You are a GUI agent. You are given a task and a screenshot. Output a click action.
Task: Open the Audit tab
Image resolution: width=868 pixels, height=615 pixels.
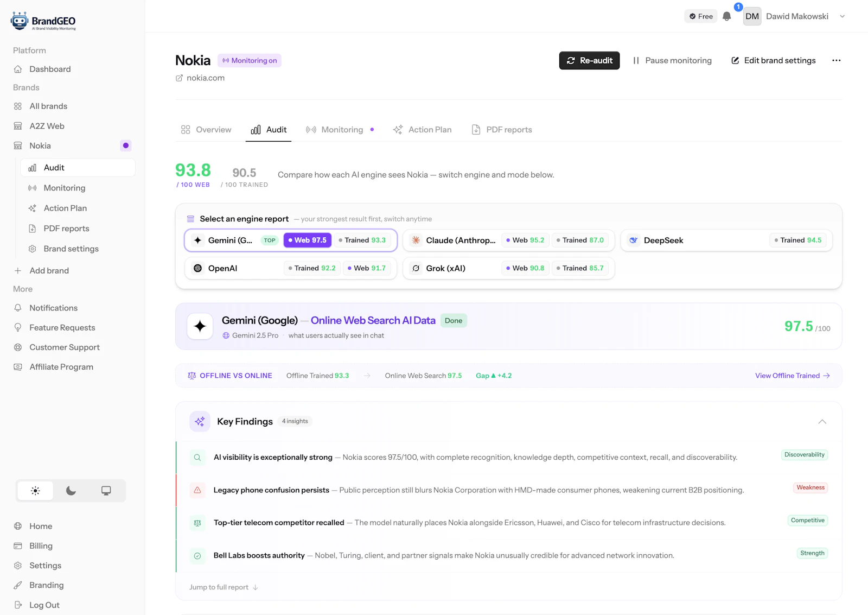click(269, 130)
